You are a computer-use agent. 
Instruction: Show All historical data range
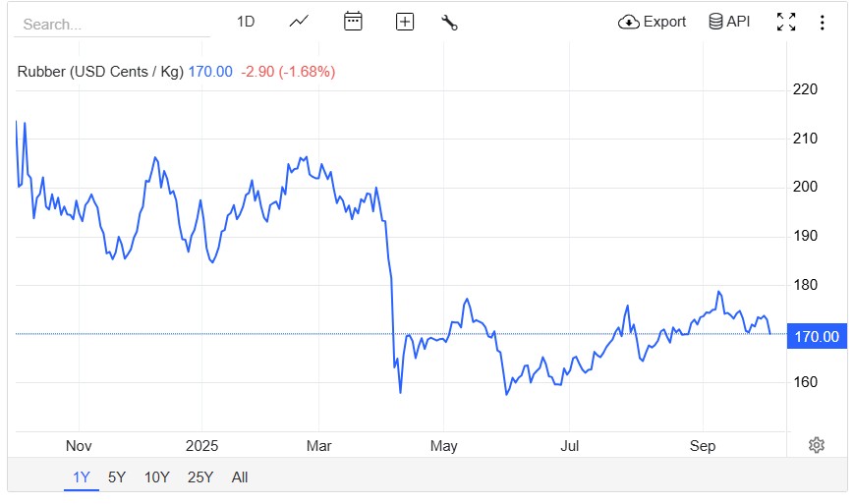coord(240,477)
